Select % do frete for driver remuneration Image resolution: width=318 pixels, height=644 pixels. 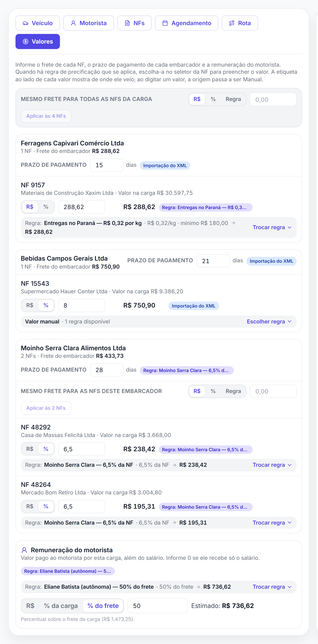[x=103, y=606]
